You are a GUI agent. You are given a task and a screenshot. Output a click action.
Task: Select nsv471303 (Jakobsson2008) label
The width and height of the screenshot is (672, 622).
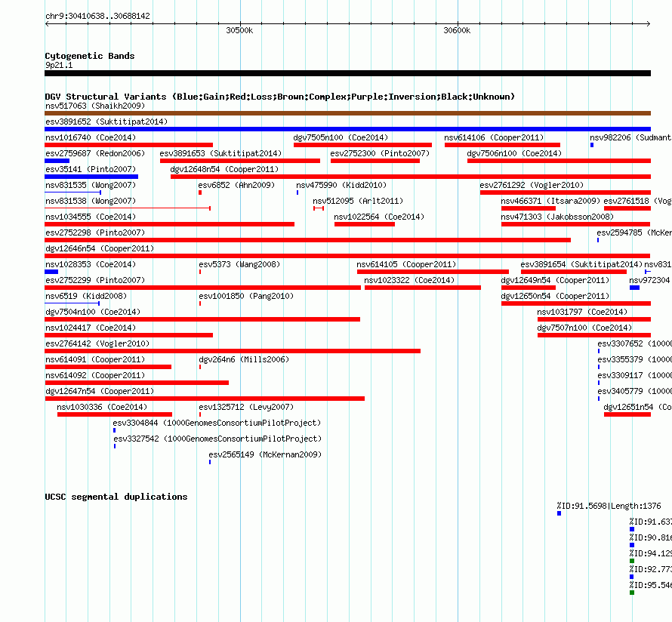coord(557,217)
